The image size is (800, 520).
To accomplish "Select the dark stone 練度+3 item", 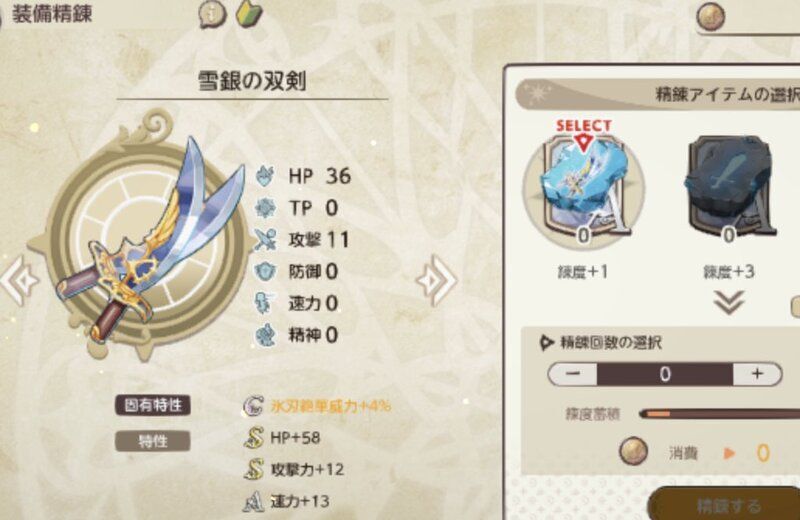I will [729, 188].
